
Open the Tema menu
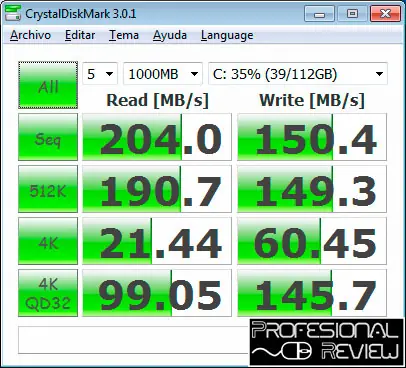pyautogui.click(x=124, y=35)
